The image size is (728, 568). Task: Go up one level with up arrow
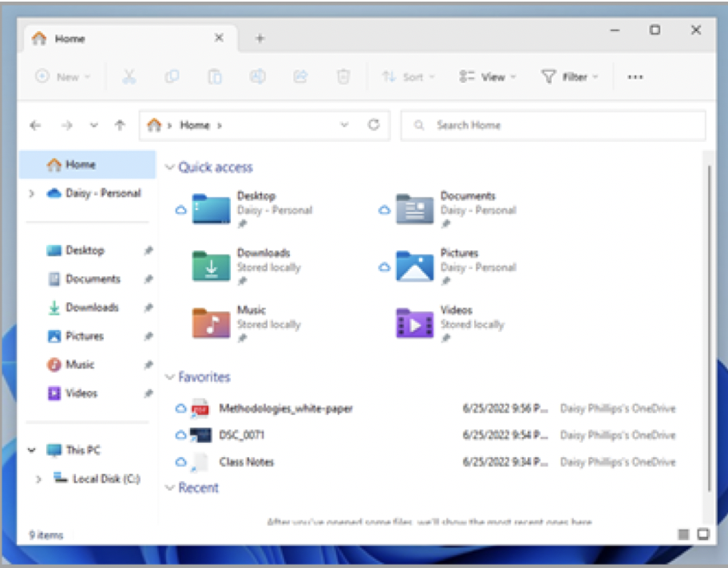(x=120, y=125)
